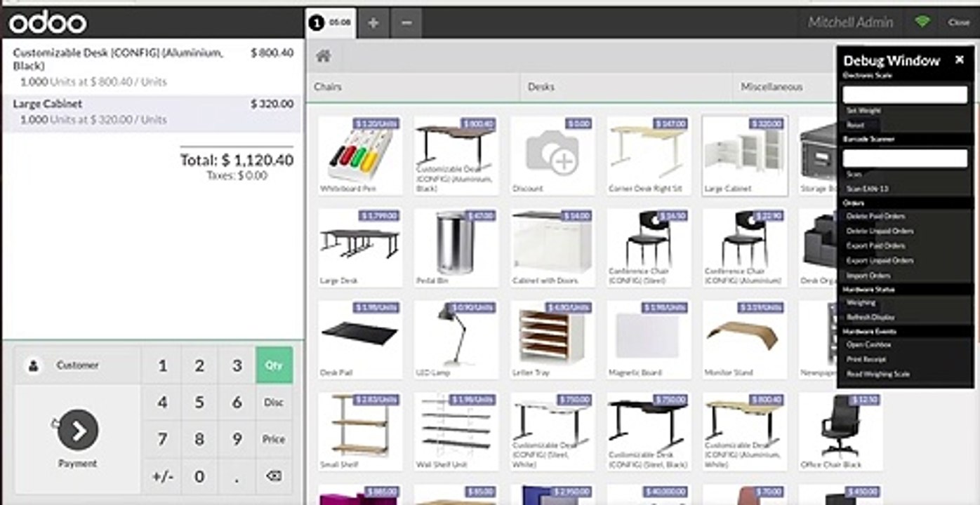The width and height of the screenshot is (980, 505).
Task: Add Customizable Desk (Steel, Black) product
Action: [x=649, y=432]
